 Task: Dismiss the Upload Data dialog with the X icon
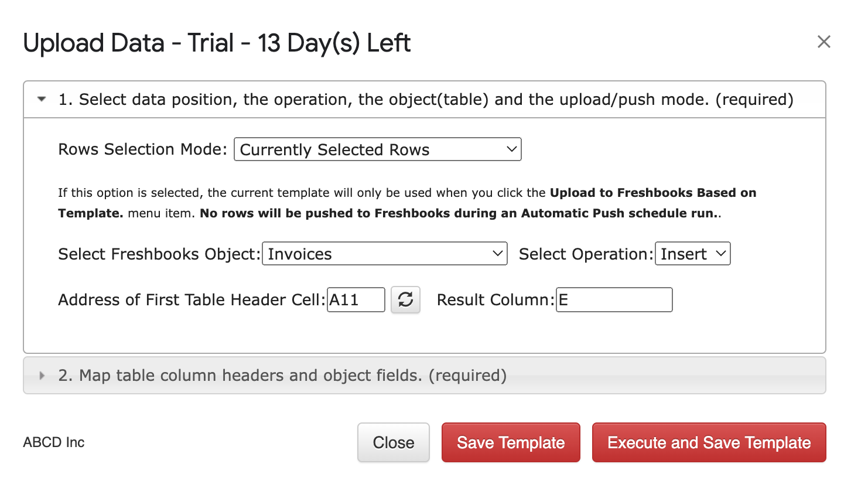pos(823,42)
